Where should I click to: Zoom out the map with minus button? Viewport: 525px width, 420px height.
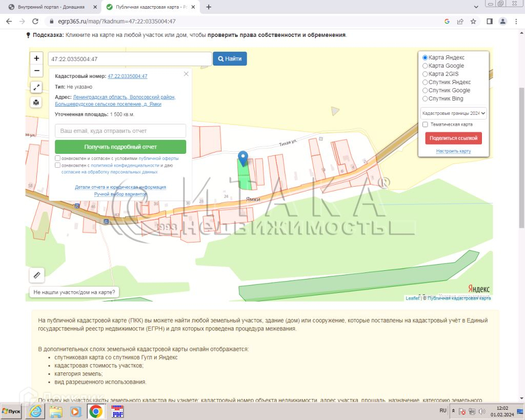[36, 71]
